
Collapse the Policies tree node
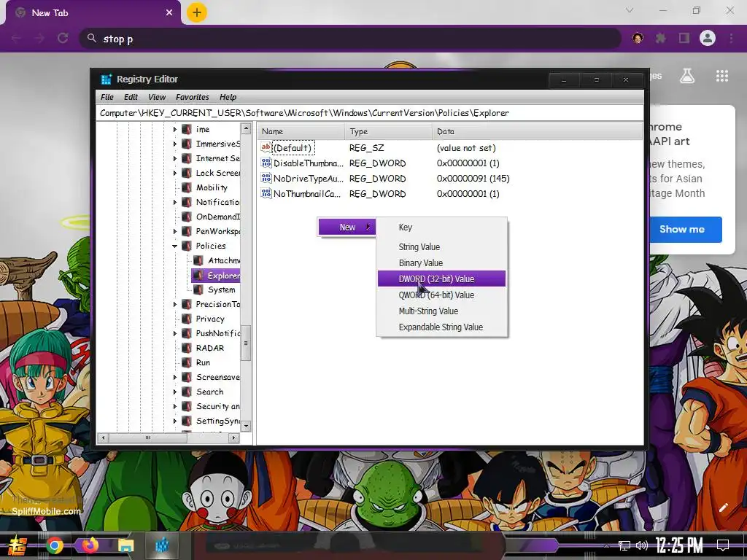175,246
